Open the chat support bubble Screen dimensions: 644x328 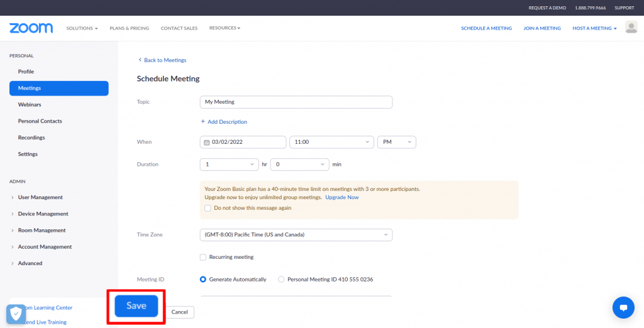point(623,308)
